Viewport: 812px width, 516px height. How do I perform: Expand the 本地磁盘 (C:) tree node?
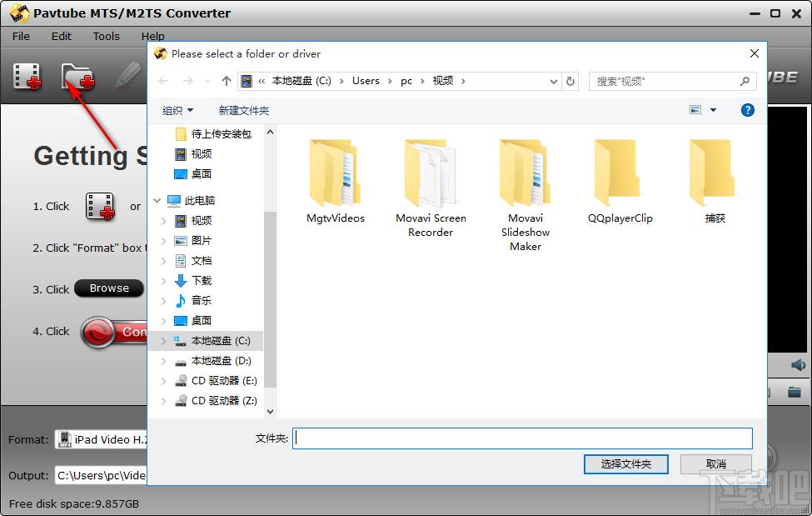(163, 341)
